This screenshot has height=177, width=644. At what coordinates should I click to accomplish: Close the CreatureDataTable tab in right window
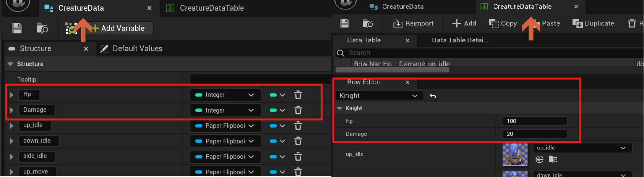tap(576, 6)
